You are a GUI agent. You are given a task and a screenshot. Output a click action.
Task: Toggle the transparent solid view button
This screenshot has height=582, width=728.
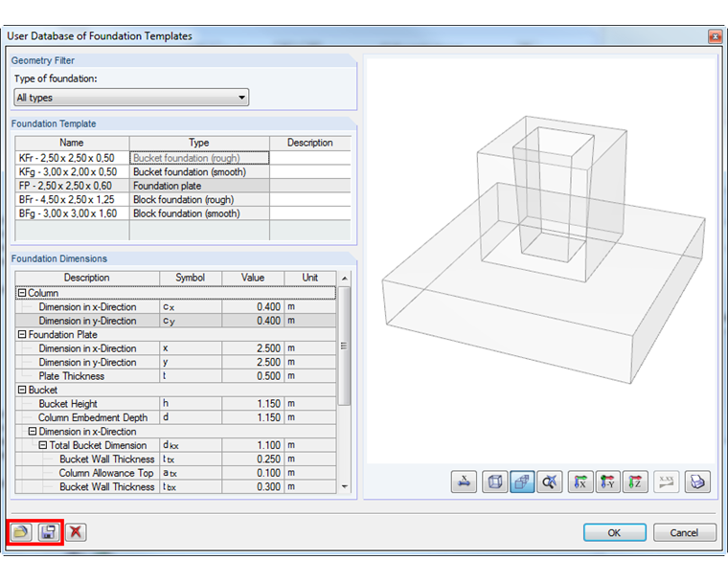(x=522, y=481)
